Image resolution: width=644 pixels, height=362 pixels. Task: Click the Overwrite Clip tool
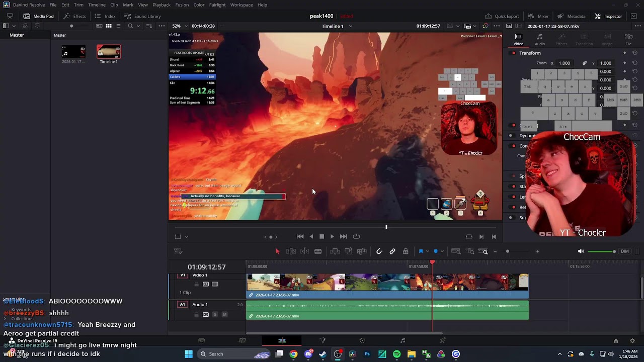pos(348,251)
